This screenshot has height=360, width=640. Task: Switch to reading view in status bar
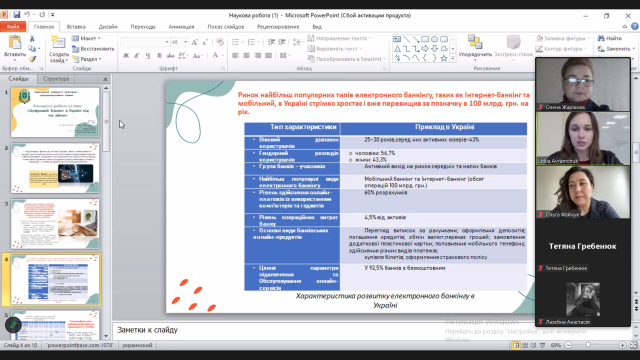pos(533,345)
